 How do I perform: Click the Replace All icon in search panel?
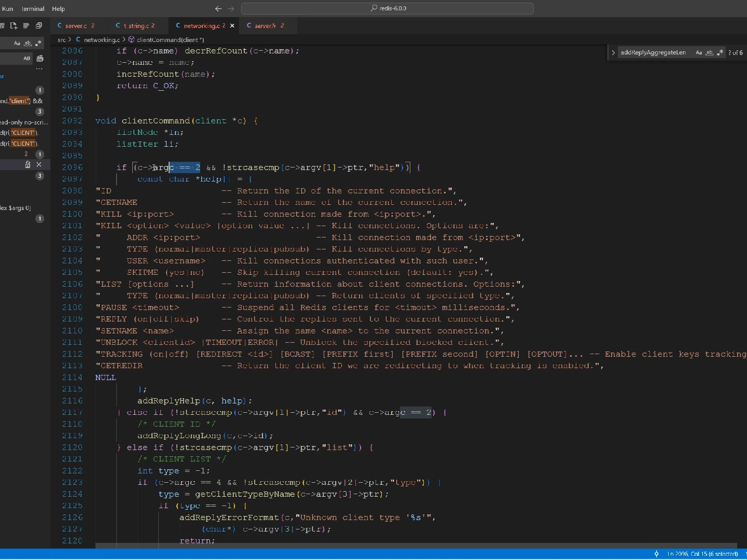tap(40, 59)
